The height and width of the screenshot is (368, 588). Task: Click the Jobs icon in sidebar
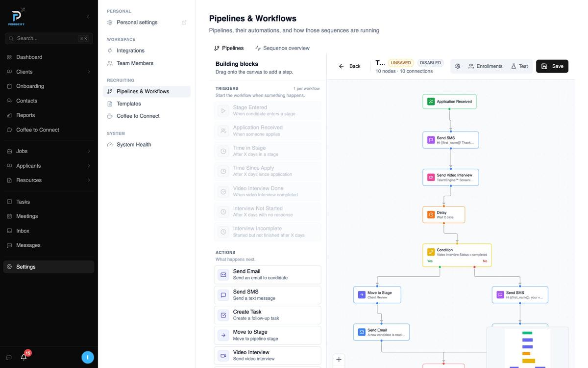[9, 151]
